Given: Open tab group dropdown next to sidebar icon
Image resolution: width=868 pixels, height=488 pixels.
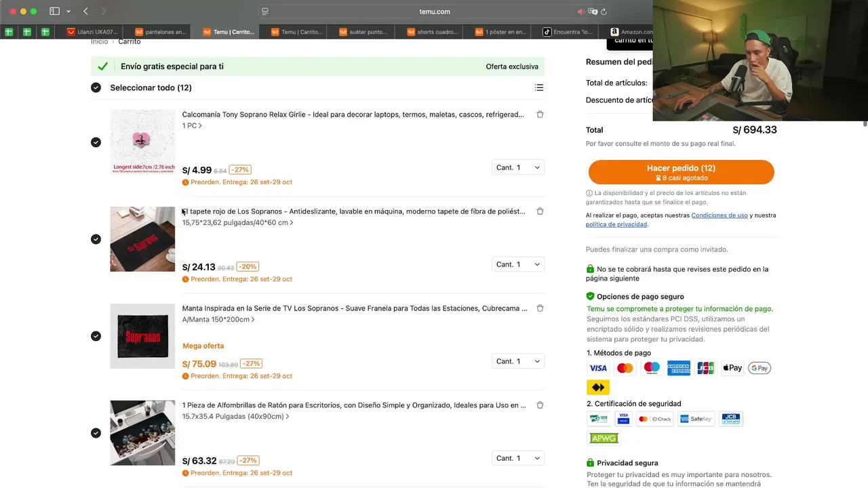Looking at the screenshot, I should click(68, 12).
